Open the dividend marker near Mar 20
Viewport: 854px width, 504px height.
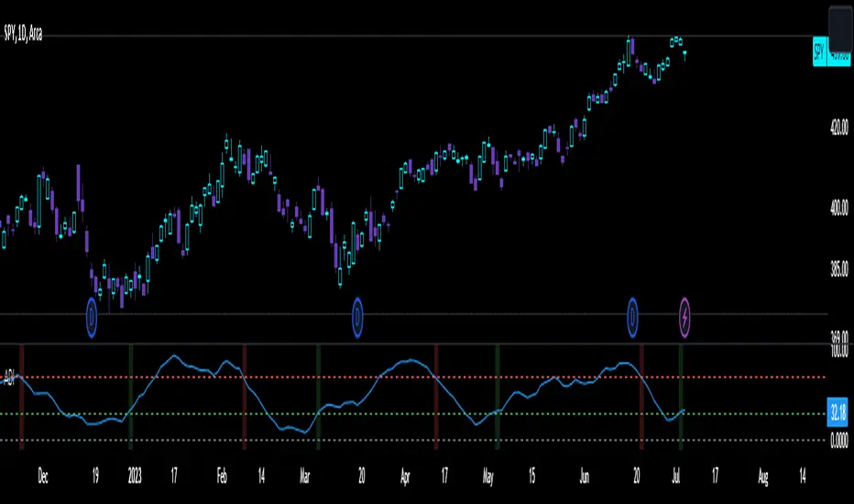pos(357,316)
